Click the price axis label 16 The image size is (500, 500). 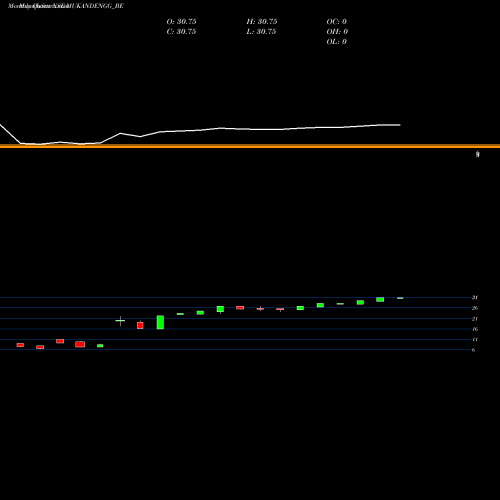(475, 329)
